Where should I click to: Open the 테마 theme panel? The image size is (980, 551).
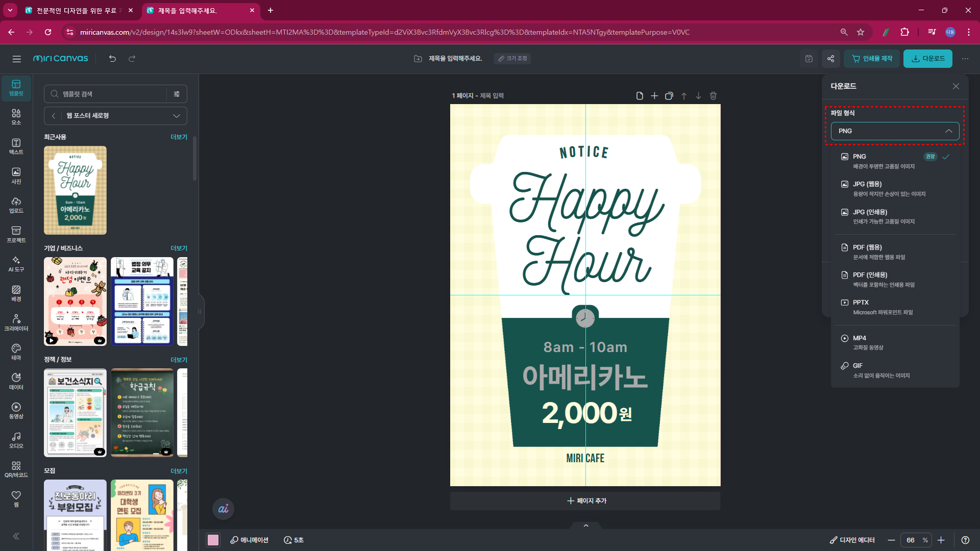coord(16,352)
